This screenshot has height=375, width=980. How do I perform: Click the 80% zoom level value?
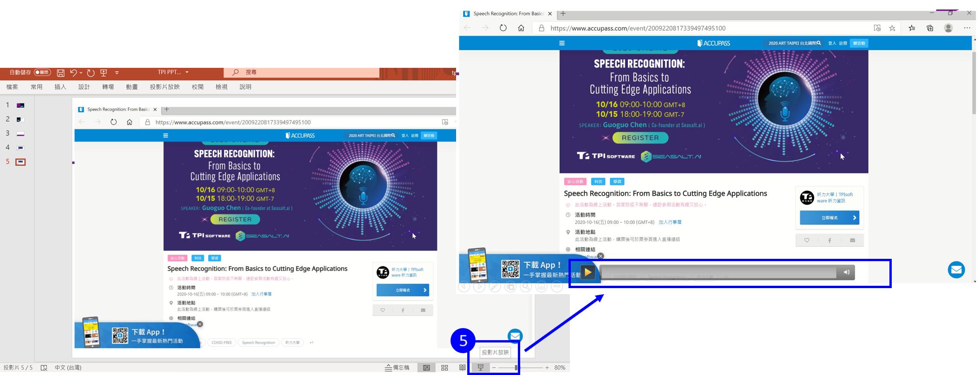[560, 368]
